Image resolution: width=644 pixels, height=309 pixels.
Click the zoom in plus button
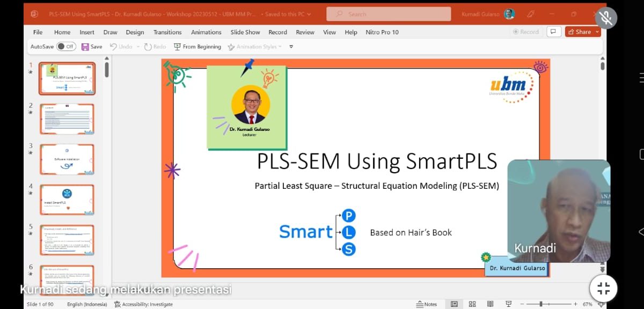[575, 304]
